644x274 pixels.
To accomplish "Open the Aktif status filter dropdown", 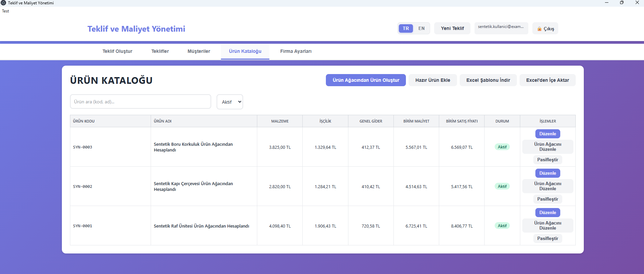I will click(230, 102).
